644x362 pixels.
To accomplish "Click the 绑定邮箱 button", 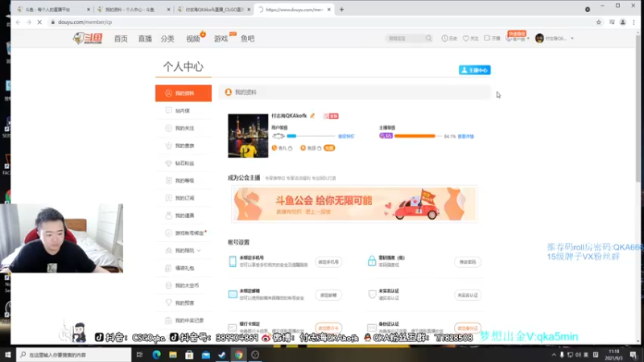I will coord(328,295).
